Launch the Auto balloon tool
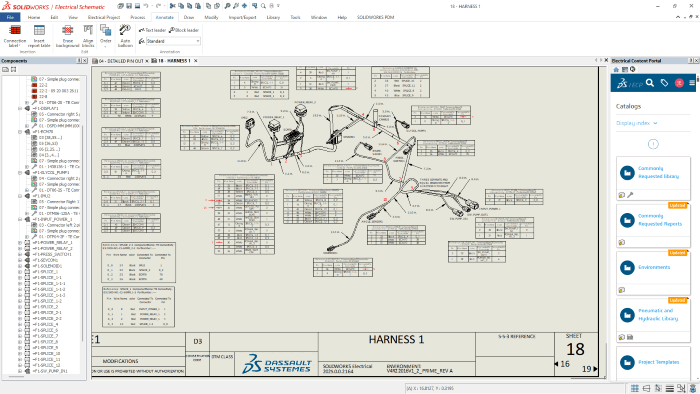700x394 pixels. coord(125,36)
